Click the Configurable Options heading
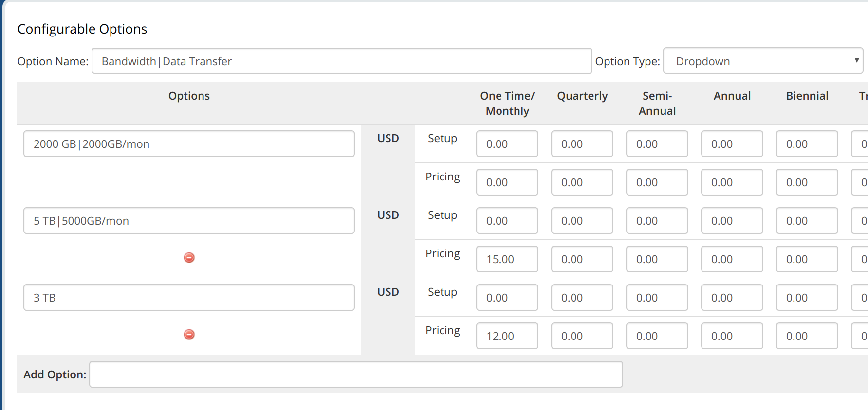Screen dimensions: 868x410 pyautogui.click(x=82, y=29)
